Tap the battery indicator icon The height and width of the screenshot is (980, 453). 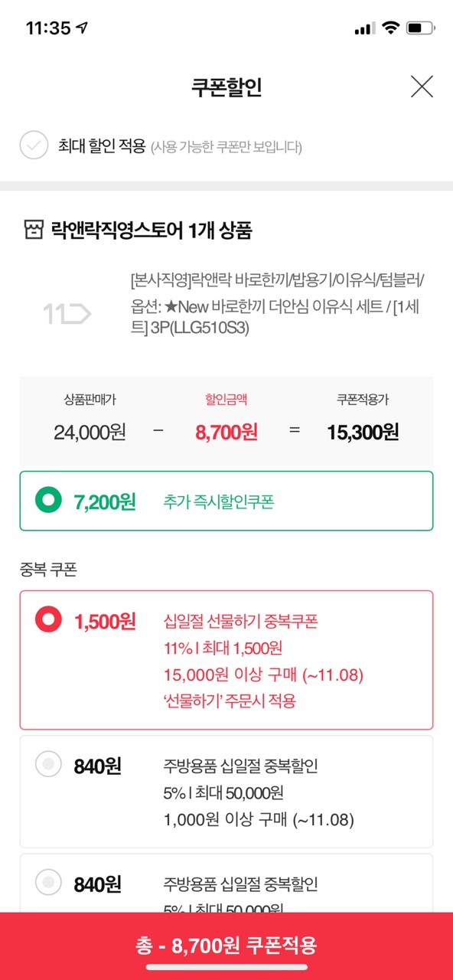(420, 28)
